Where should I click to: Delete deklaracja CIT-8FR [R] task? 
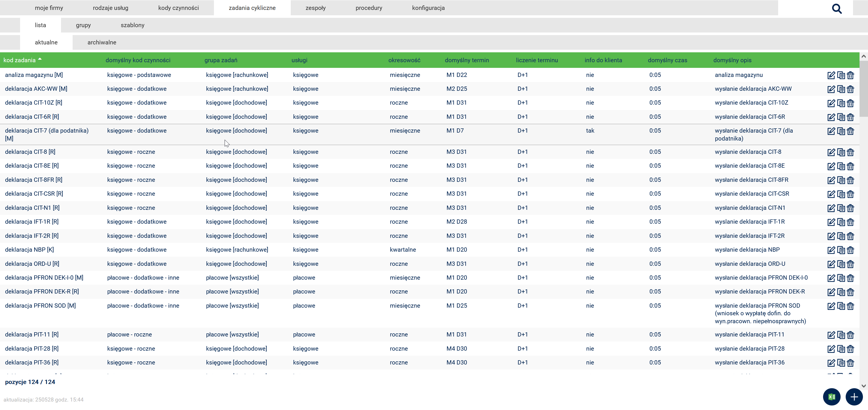(850, 180)
